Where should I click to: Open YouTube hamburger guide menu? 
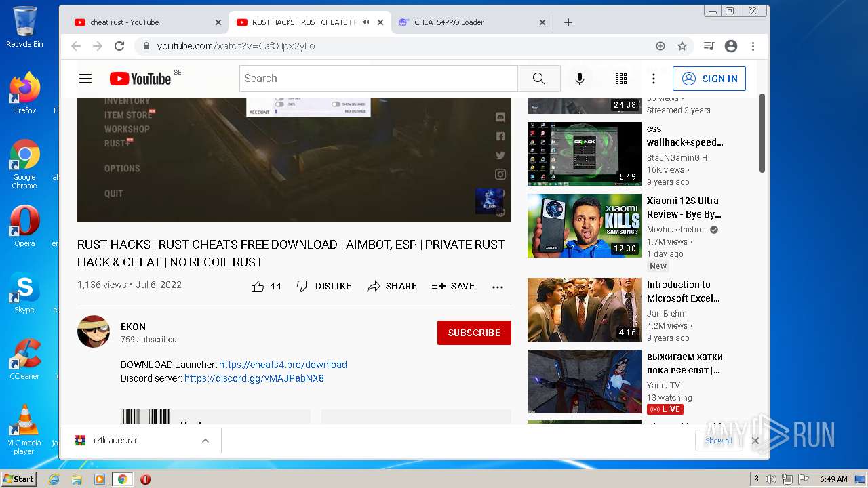[85, 79]
